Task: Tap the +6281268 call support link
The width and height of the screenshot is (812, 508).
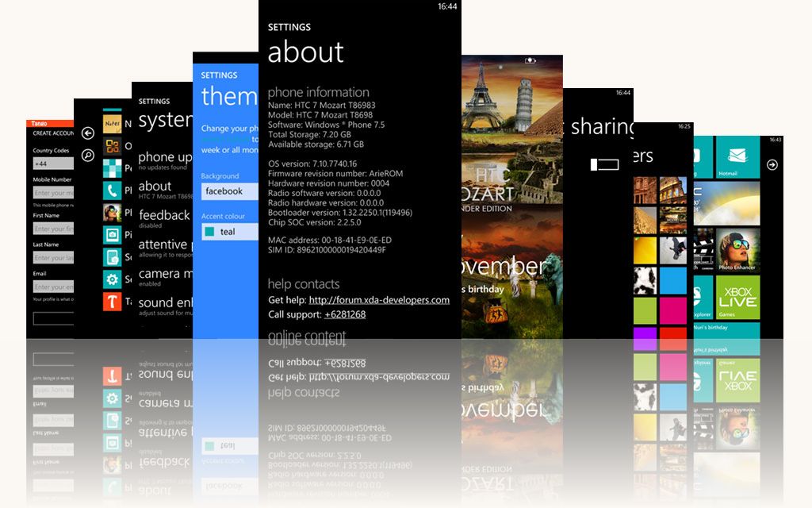Action: tap(345, 314)
